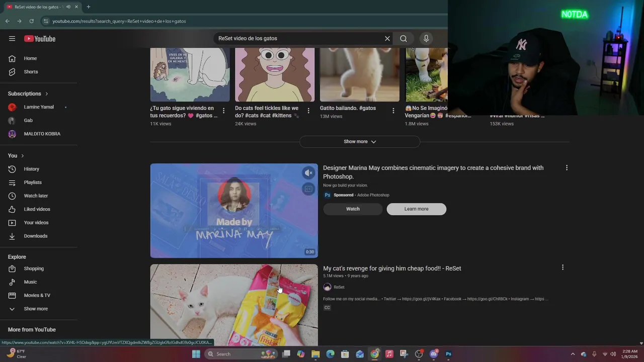The width and height of the screenshot is (644, 362).
Task: Open the ReSet channel link under the video
Action: coord(339,287)
